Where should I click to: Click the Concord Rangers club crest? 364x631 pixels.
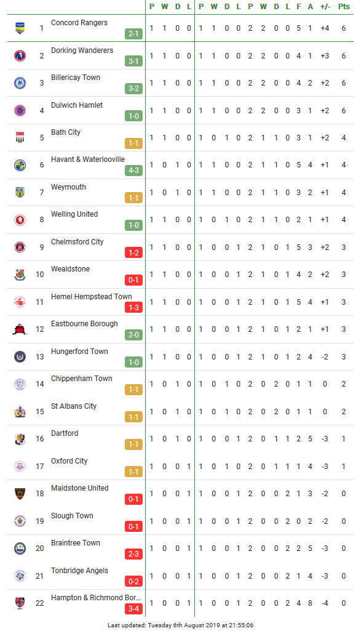(x=20, y=28)
